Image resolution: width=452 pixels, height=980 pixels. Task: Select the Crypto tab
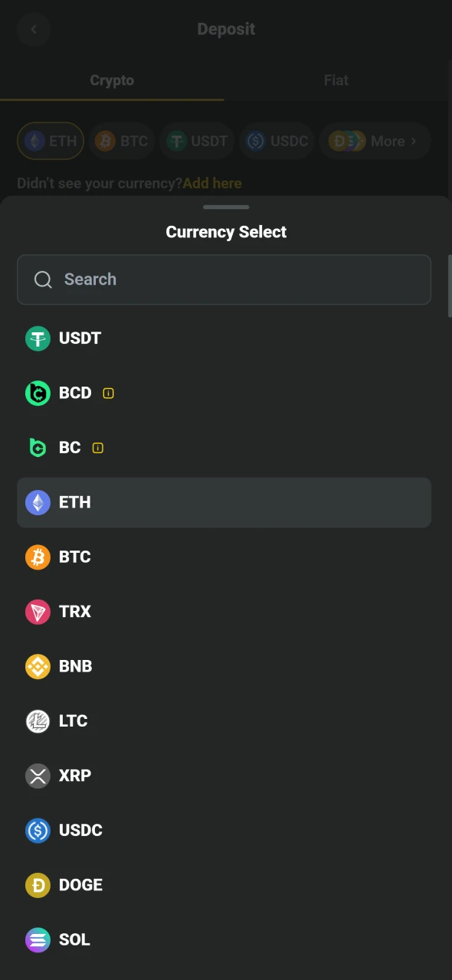pos(112,80)
